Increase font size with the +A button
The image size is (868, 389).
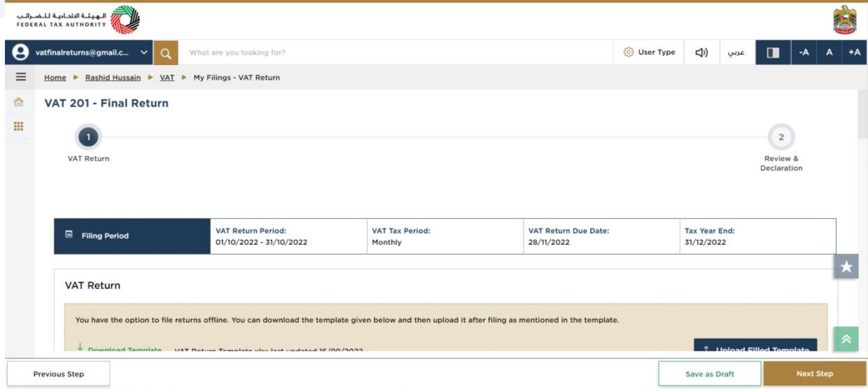pos(855,53)
